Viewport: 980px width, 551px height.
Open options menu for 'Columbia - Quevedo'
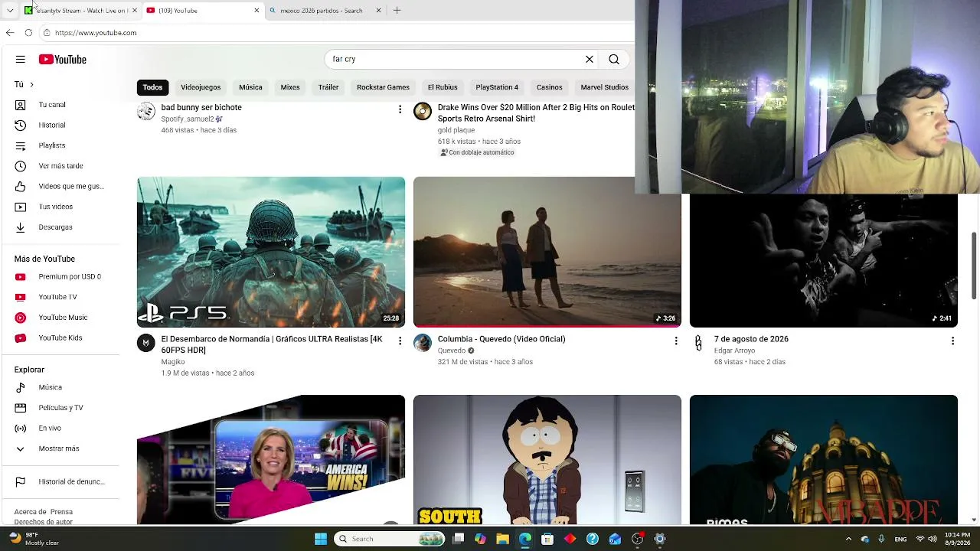coord(676,341)
